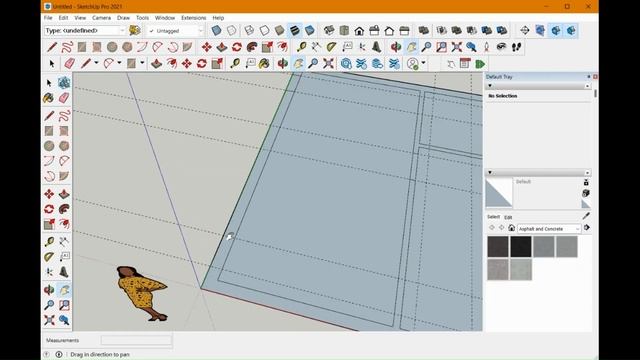Select the Look Around eye tool
The height and width of the screenshot is (360, 640).
(501, 47)
